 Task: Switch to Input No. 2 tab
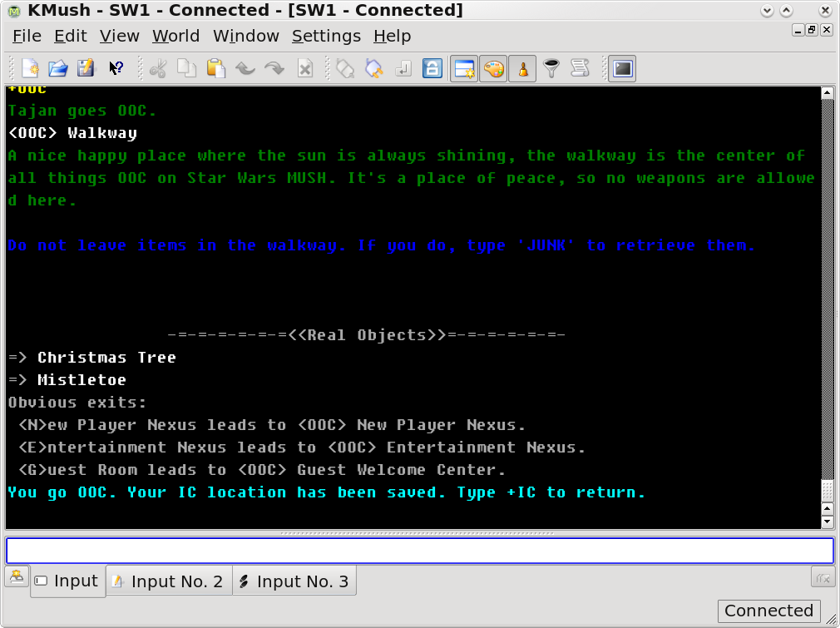click(x=170, y=581)
